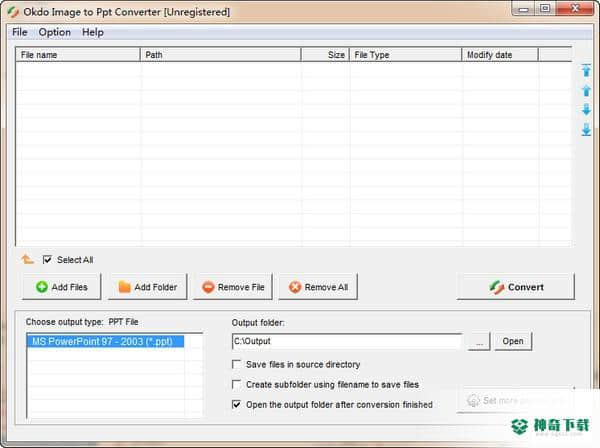Minimize the Okdo converter window
Image resolution: width=600 pixels, height=448 pixels.
click(524, 9)
